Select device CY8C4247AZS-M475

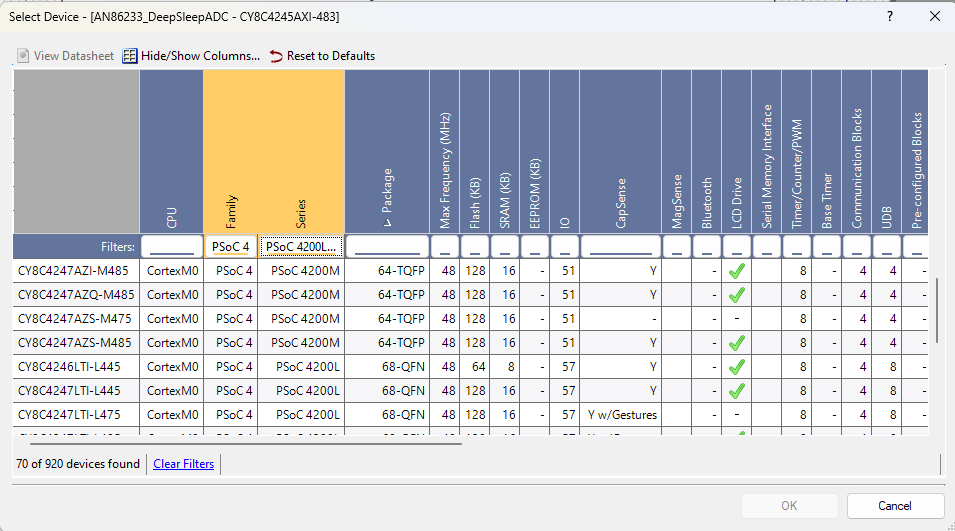(x=74, y=318)
